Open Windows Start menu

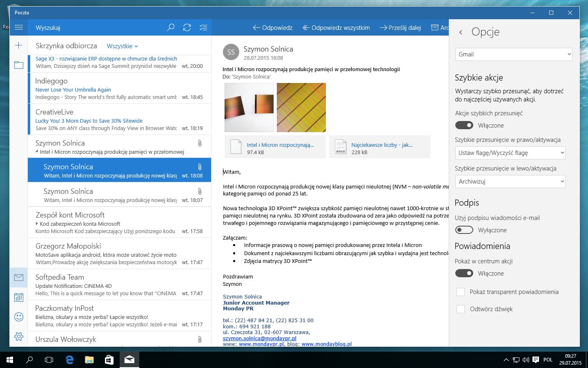click(10, 360)
